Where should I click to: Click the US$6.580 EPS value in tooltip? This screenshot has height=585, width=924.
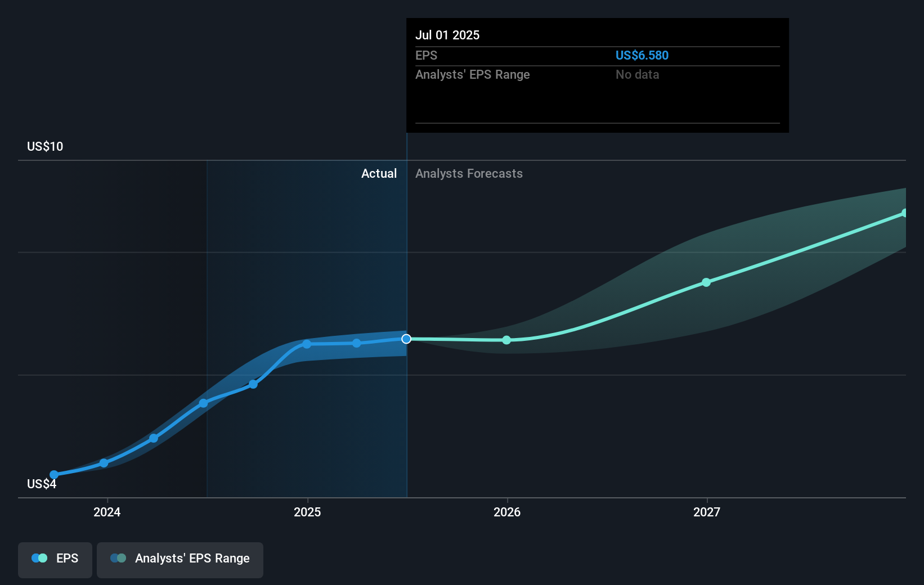[x=642, y=55]
